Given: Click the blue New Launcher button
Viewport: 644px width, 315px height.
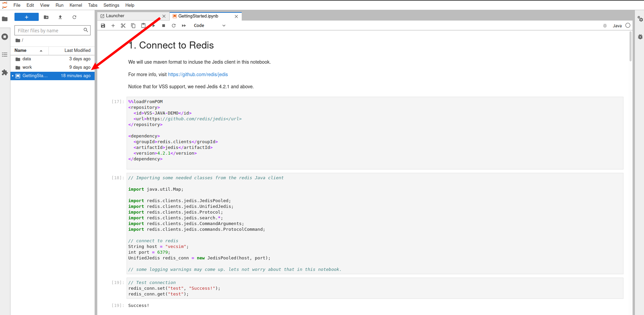Looking at the screenshot, I should coord(27,17).
